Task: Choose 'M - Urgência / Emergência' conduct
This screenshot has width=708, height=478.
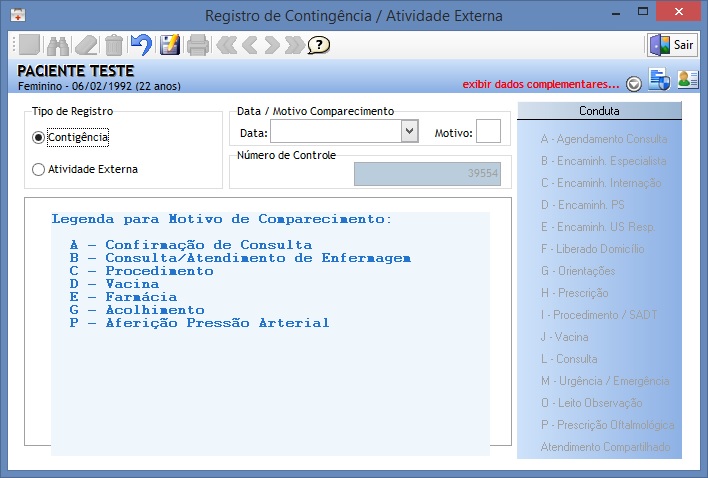Action: pos(605,381)
